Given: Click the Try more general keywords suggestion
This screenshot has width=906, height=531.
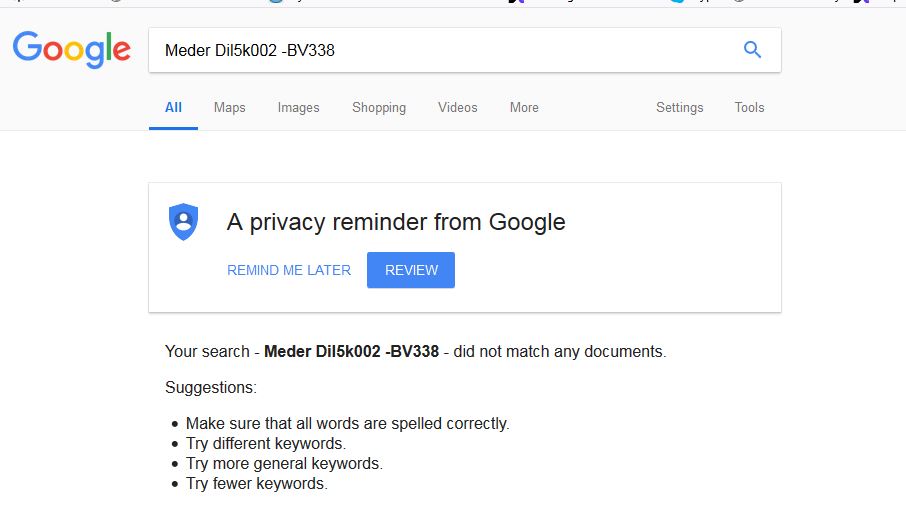Looking at the screenshot, I should (x=284, y=463).
